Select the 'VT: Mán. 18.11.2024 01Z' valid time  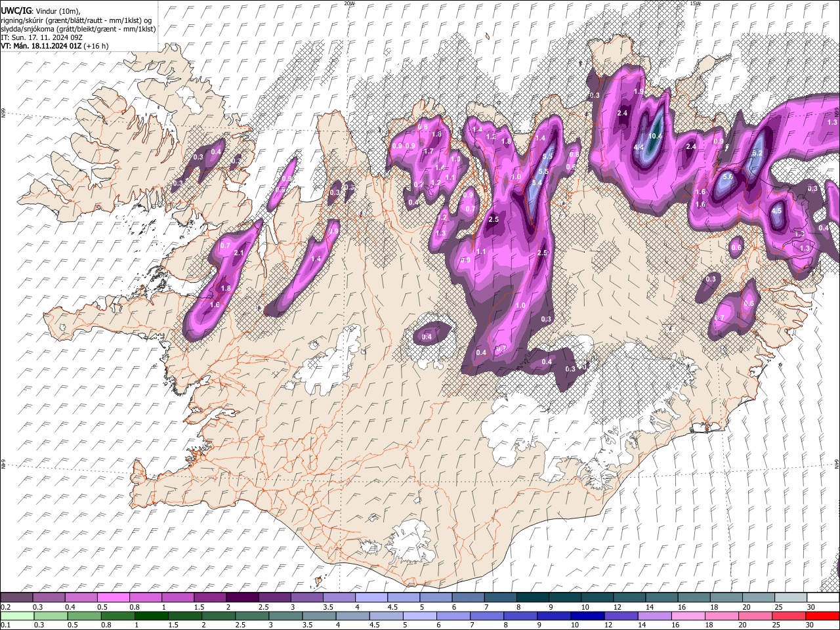coord(41,46)
